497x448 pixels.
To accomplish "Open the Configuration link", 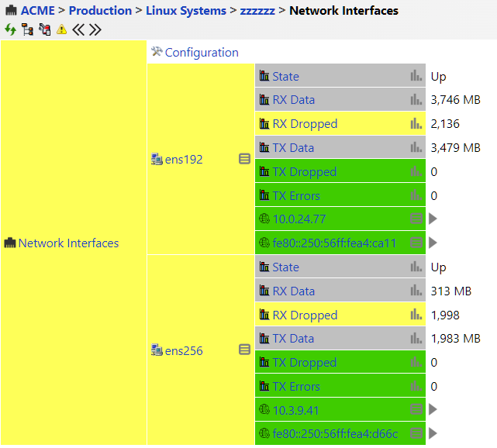I will point(202,53).
